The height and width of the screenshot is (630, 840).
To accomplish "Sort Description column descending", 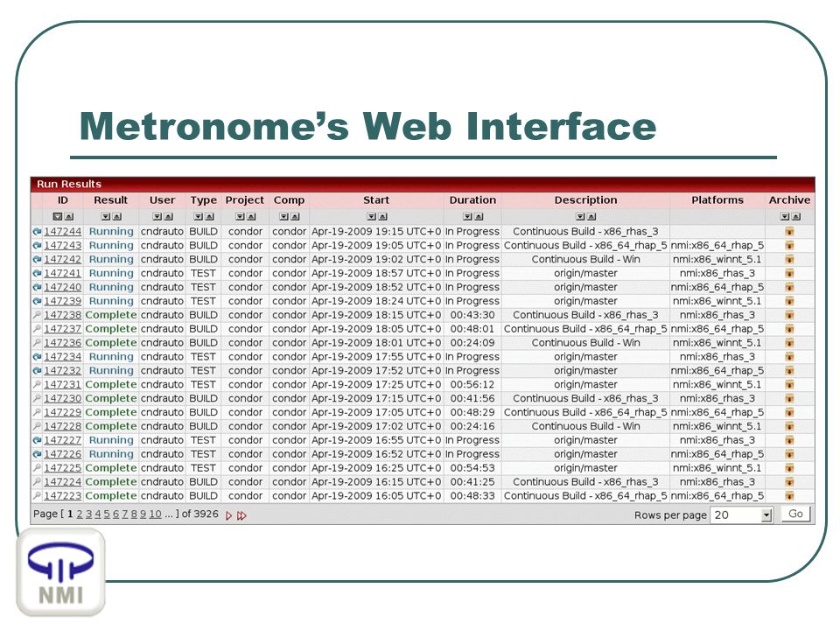I will (x=579, y=217).
